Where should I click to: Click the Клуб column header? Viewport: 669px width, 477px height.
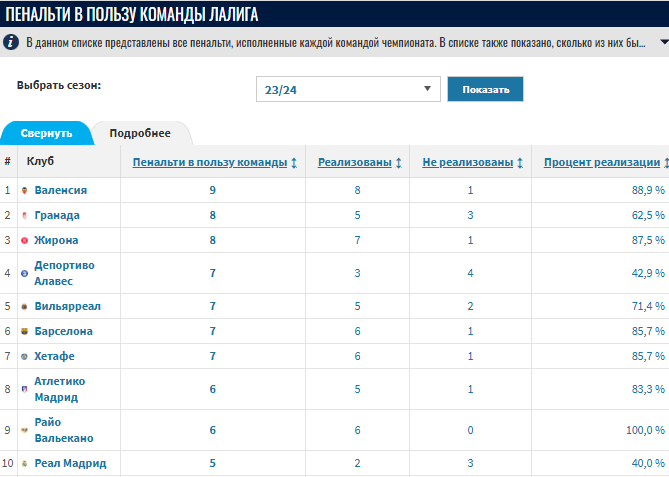click(x=40, y=161)
